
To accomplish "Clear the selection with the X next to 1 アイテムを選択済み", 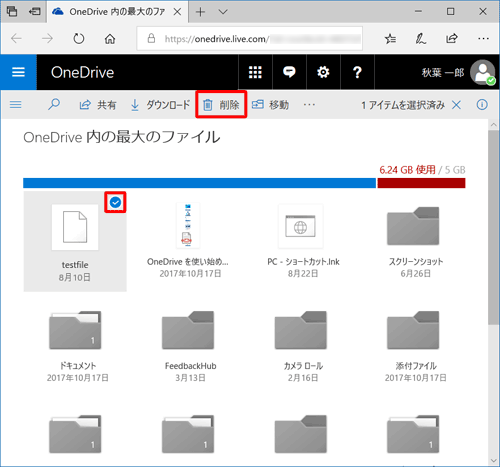I will [x=456, y=105].
